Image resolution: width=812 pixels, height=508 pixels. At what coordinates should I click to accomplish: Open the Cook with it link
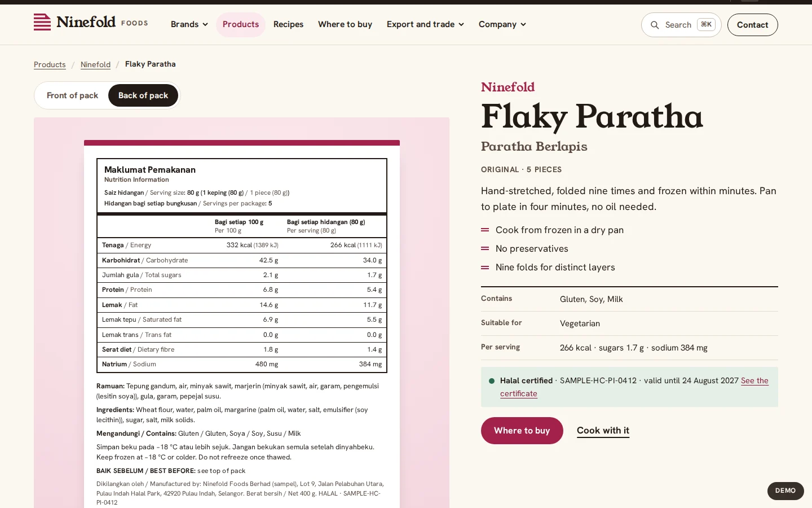pos(603,431)
